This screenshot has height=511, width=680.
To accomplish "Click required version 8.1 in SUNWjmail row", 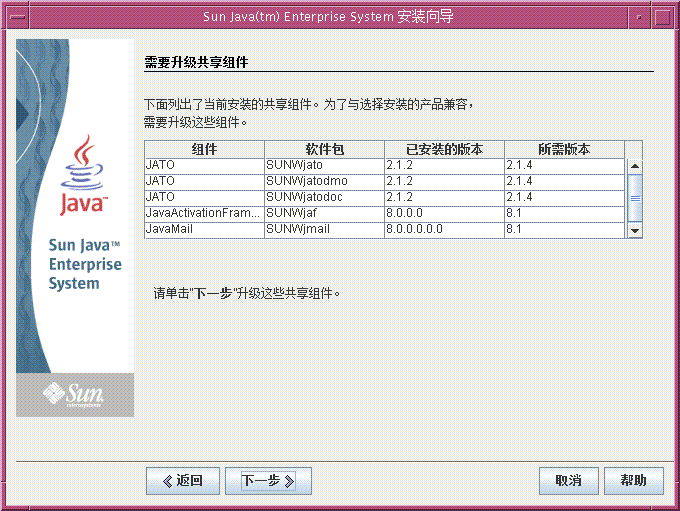I will (564, 230).
